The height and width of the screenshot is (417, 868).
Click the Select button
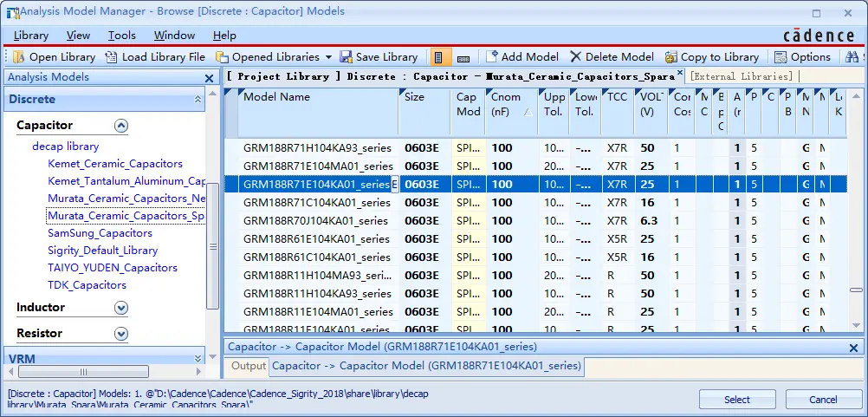pos(737,400)
